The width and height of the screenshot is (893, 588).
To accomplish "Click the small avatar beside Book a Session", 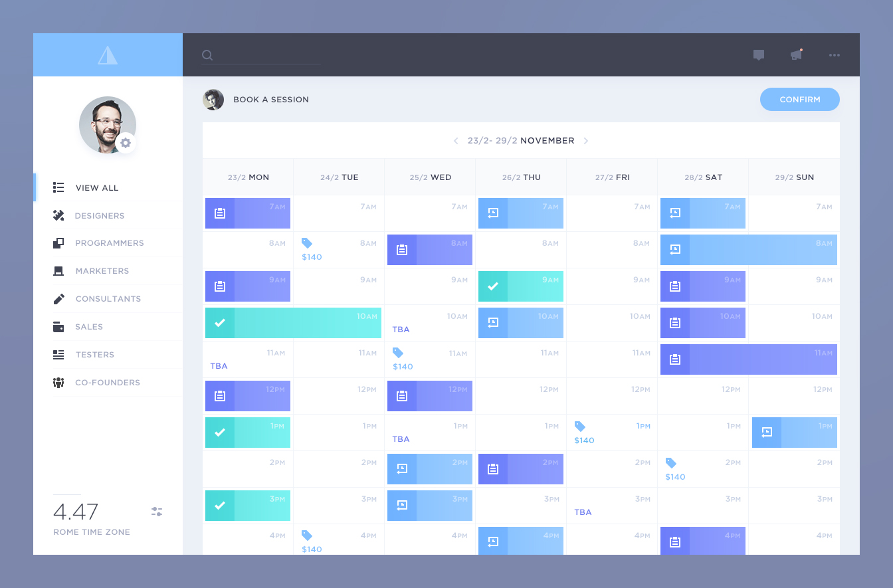I will (213, 100).
